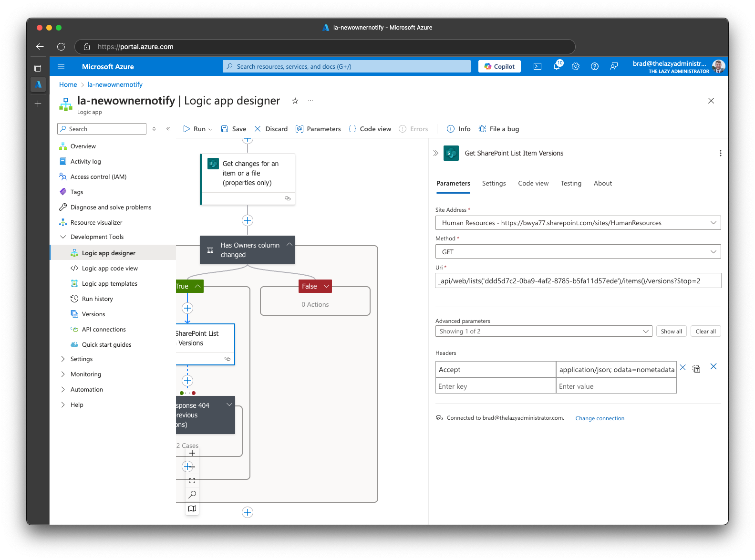Open Cloud Shell from the top bar

(x=538, y=66)
